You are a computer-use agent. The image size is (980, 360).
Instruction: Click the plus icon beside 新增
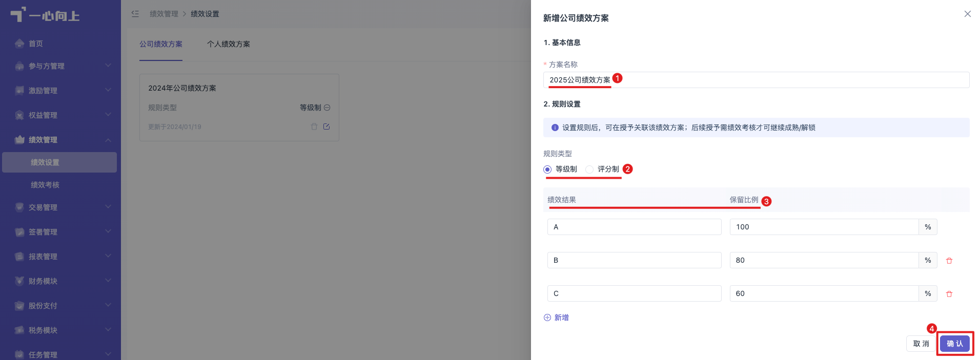pos(547,317)
